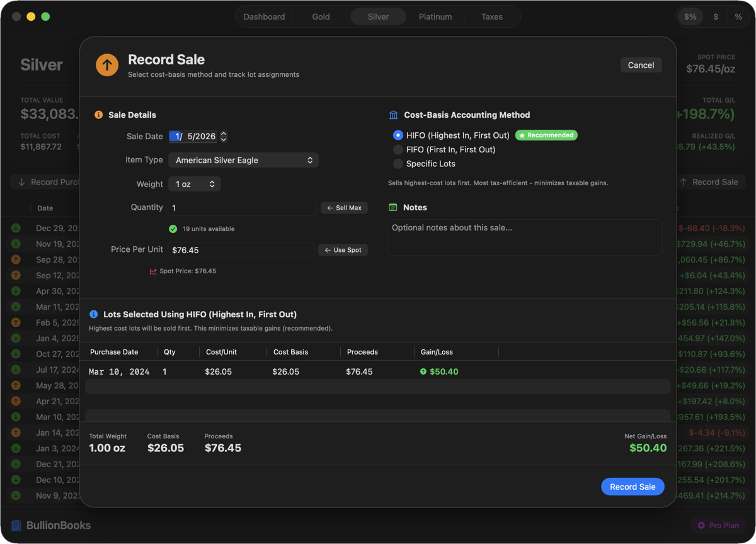Screen dimensions: 756x544
Task: Click the BullionBooks logo icon
Action: tap(16, 525)
